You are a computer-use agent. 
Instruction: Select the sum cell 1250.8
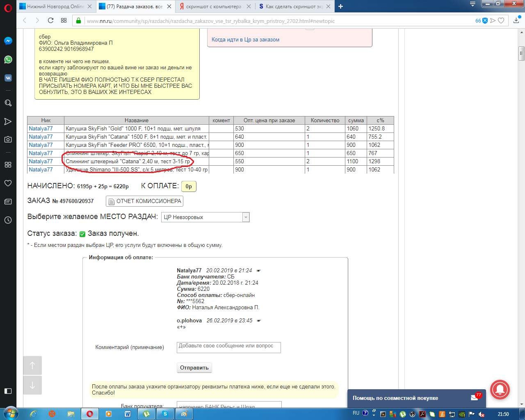[x=380, y=128]
